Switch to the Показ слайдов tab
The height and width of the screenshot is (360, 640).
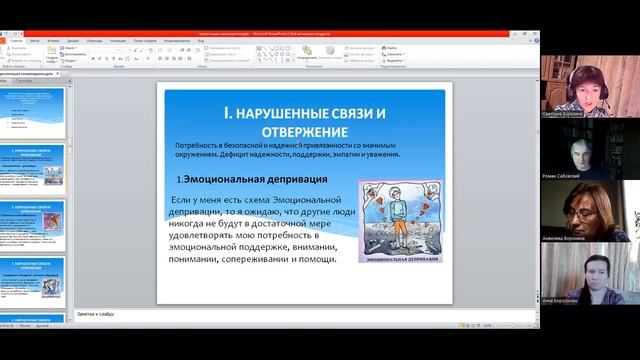[144, 41]
